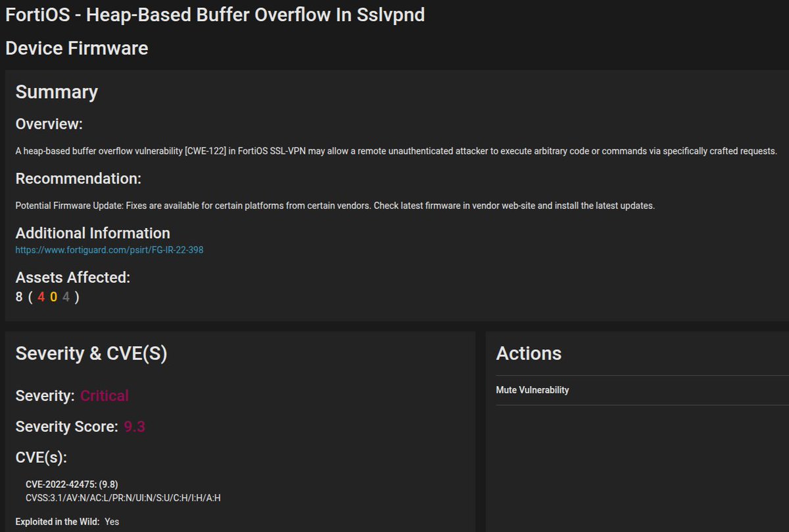789x532 pixels.
Task: Click the Severity & CVE(S) heading
Action: pos(91,354)
